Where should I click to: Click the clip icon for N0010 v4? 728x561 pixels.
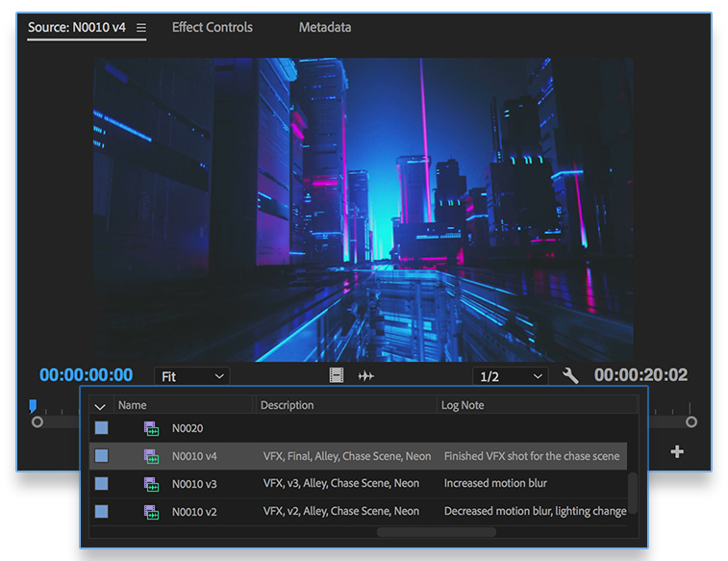point(151,456)
